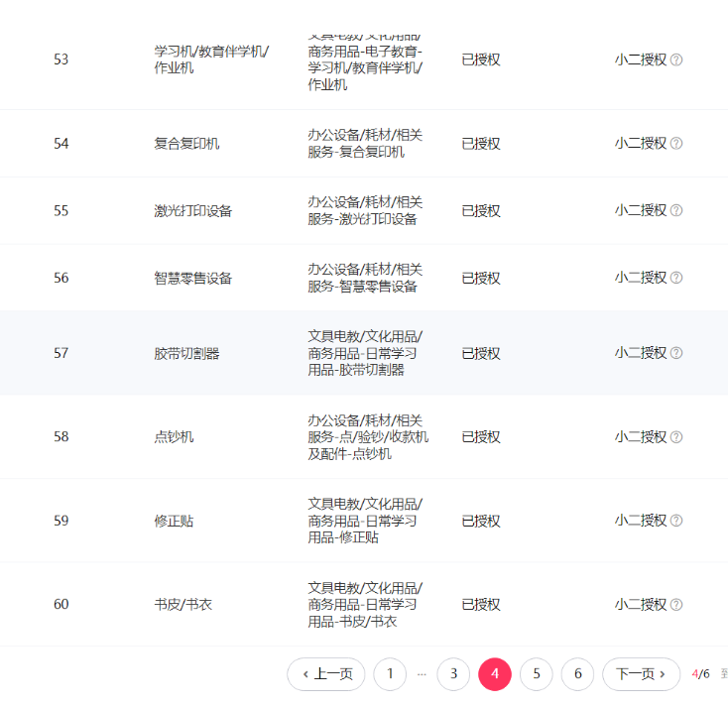Click question mark icon in 智慧零售设备 row

pos(676,278)
